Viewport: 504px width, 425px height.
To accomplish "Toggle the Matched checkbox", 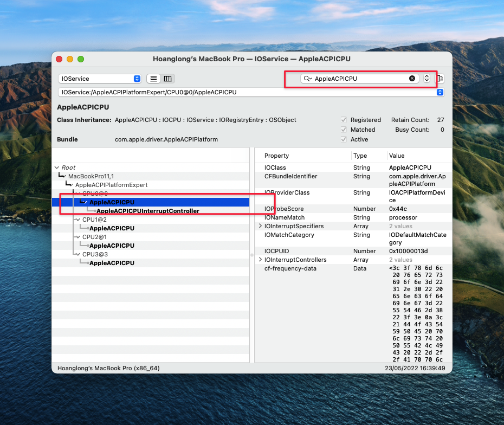I will point(344,130).
